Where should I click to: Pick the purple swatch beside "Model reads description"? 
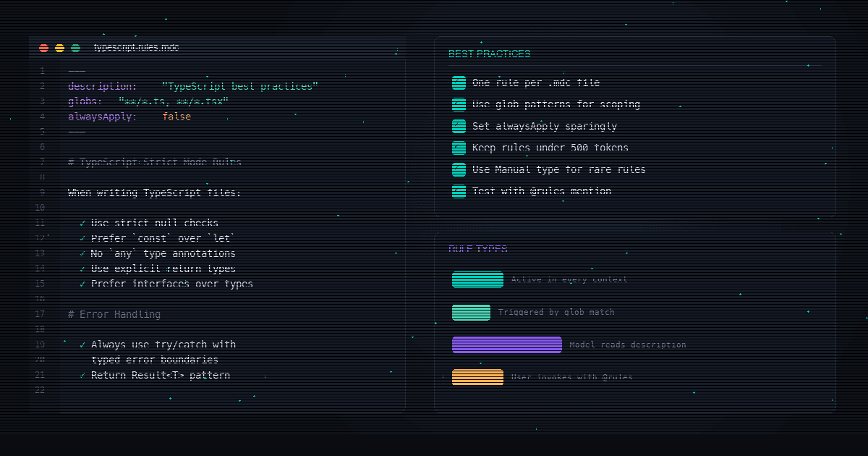[x=507, y=345]
